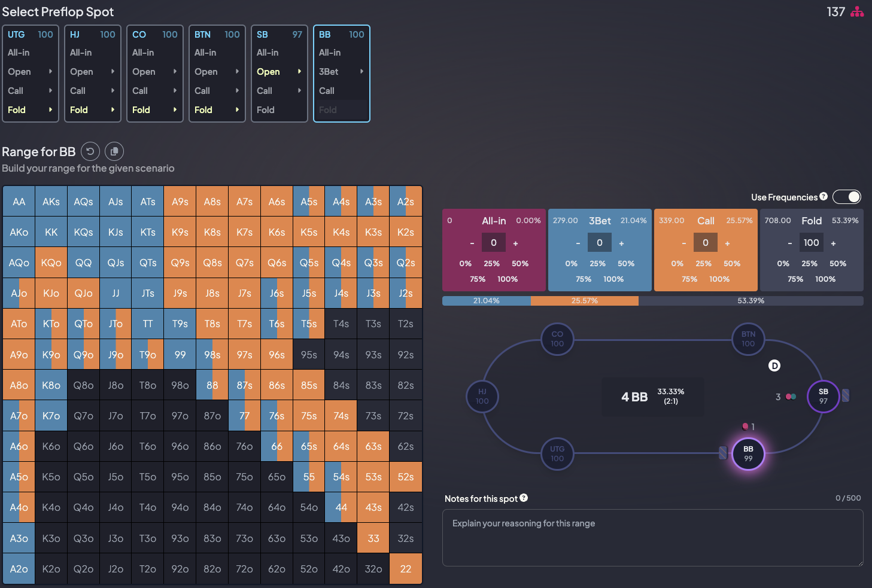This screenshot has width=872, height=588.
Task: Toggle the Use Frequencies switch
Action: click(847, 197)
